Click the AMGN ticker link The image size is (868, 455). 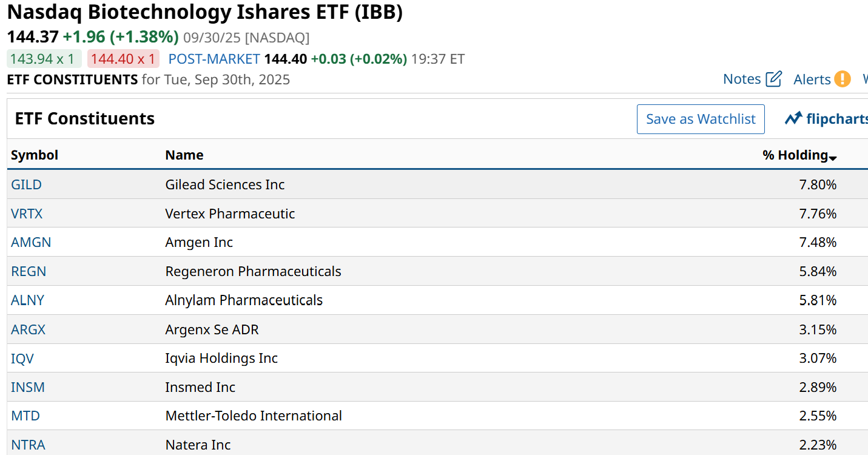pyautogui.click(x=31, y=242)
